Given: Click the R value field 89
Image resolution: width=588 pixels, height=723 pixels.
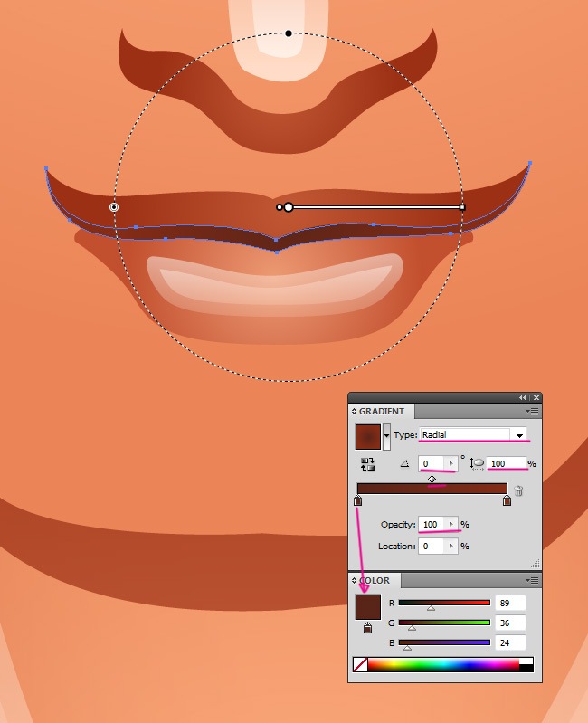Looking at the screenshot, I should (510, 604).
